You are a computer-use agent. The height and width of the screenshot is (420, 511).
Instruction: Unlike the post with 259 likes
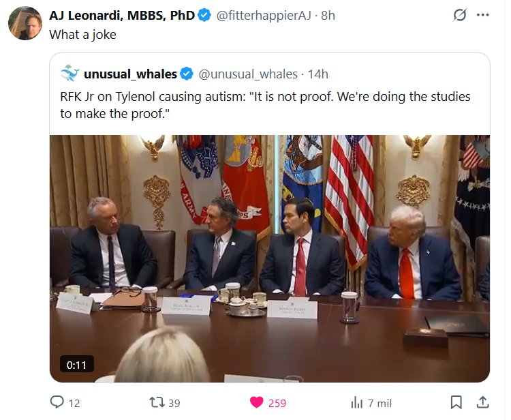click(x=257, y=402)
